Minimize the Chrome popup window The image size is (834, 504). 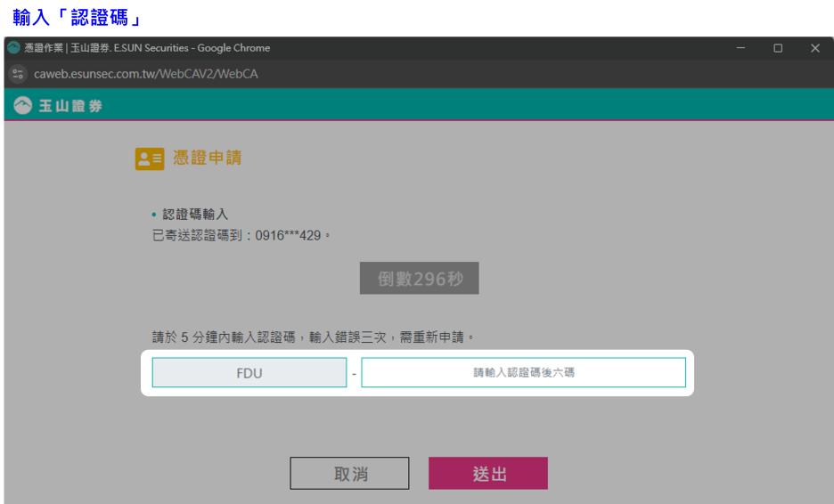point(740,48)
